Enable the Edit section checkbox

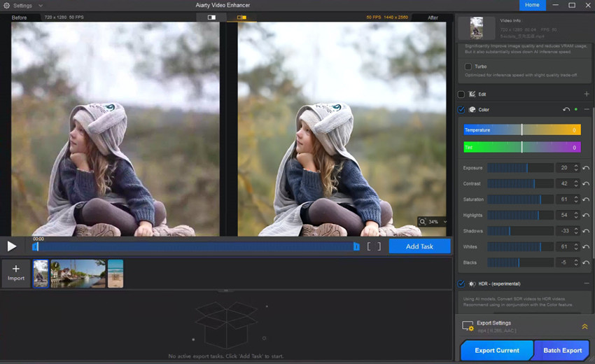pos(461,94)
